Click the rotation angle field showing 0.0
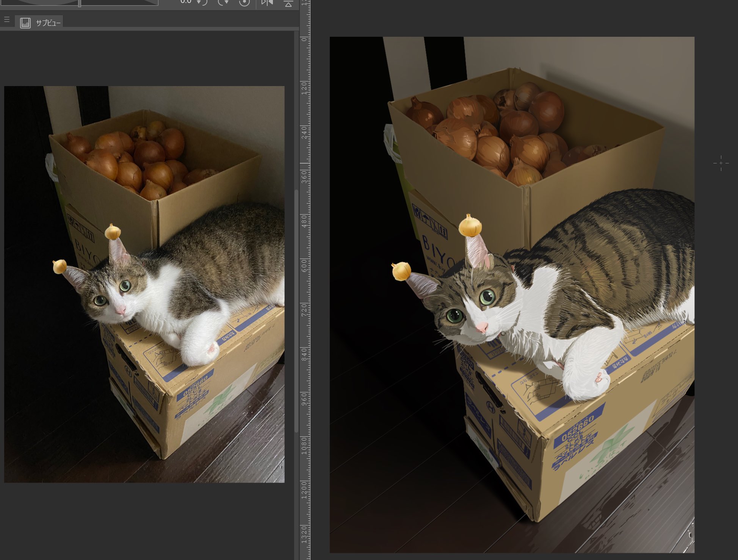Viewport: 738px width, 560px height. point(186,2)
